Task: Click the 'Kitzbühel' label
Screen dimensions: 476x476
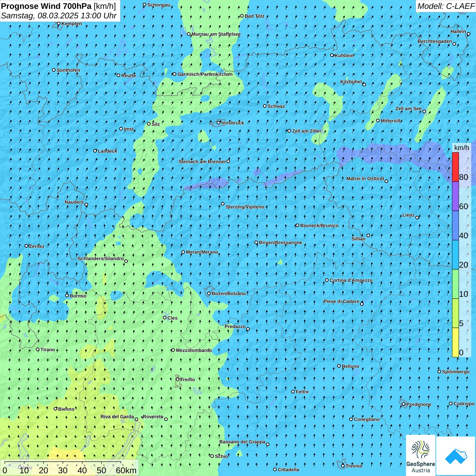Action: point(351,82)
